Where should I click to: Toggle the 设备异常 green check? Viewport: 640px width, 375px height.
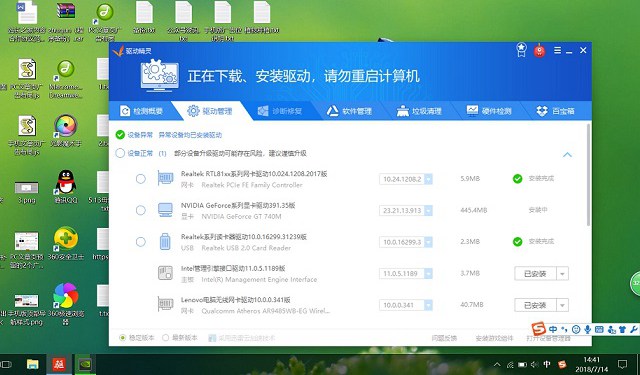(120, 135)
